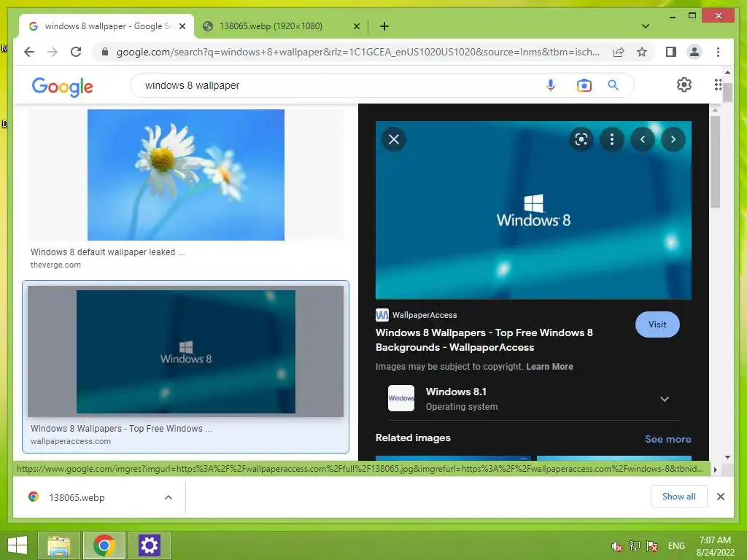Open the Windows Start button
The height and width of the screenshot is (560, 747).
tap(18, 545)
